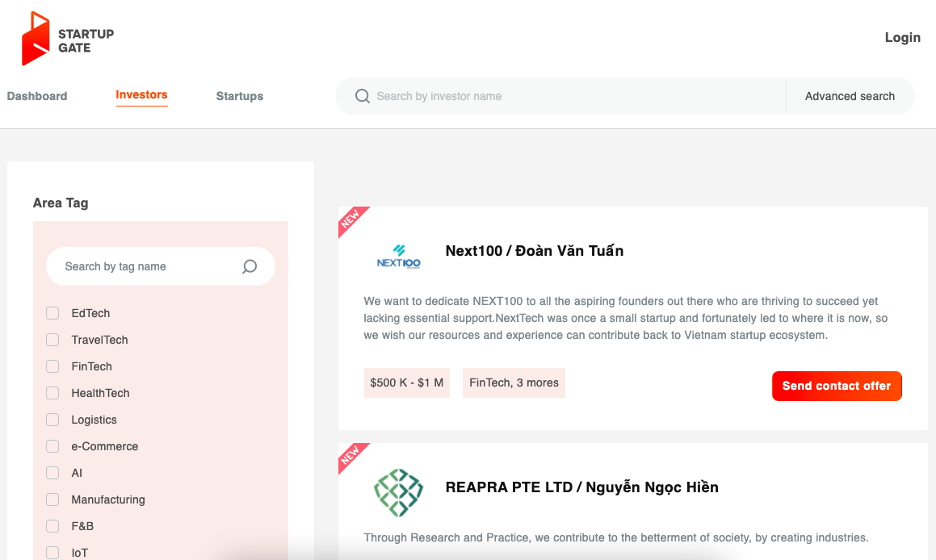Screen dimensions: 936x560
Task: Open Advanced search
Action: pos(850,96)
